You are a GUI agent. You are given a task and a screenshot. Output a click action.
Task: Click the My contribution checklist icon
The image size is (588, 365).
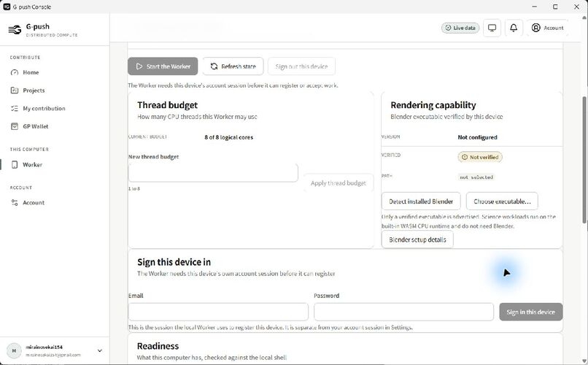pyautogui.click(x=15, y=109)
